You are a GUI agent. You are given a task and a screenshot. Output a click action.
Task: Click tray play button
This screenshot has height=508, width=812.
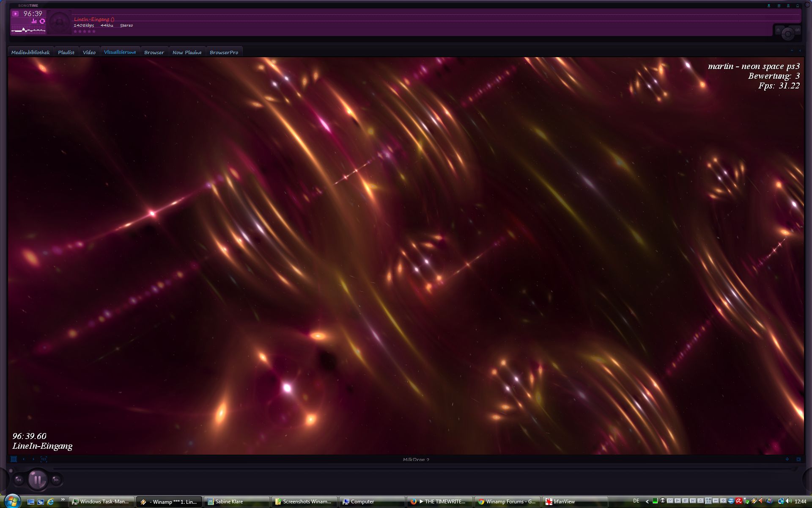click(x=678, y=501)
